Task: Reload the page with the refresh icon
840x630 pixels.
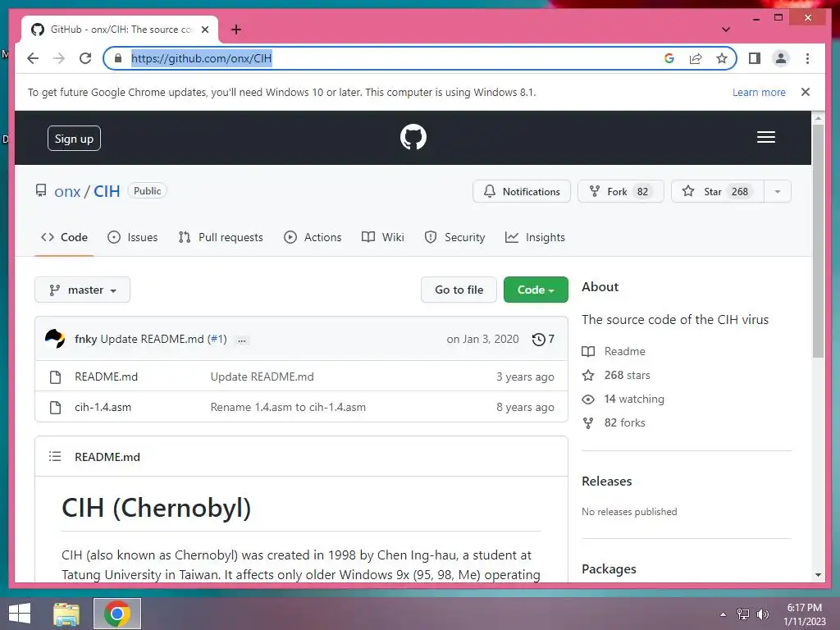Action: [x=85, y=58]
